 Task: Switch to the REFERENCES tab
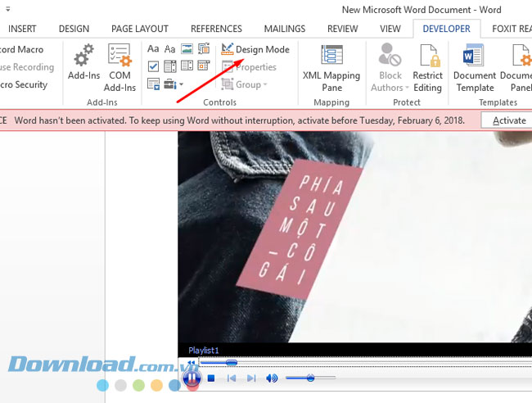point(216,29)
